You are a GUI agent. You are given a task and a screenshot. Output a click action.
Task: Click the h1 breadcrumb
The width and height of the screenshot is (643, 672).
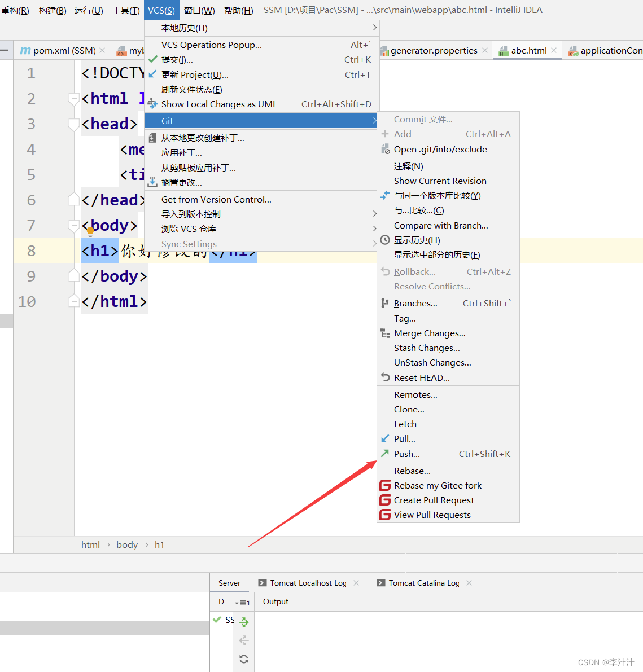pyautogui.click(x=159, y=544)
